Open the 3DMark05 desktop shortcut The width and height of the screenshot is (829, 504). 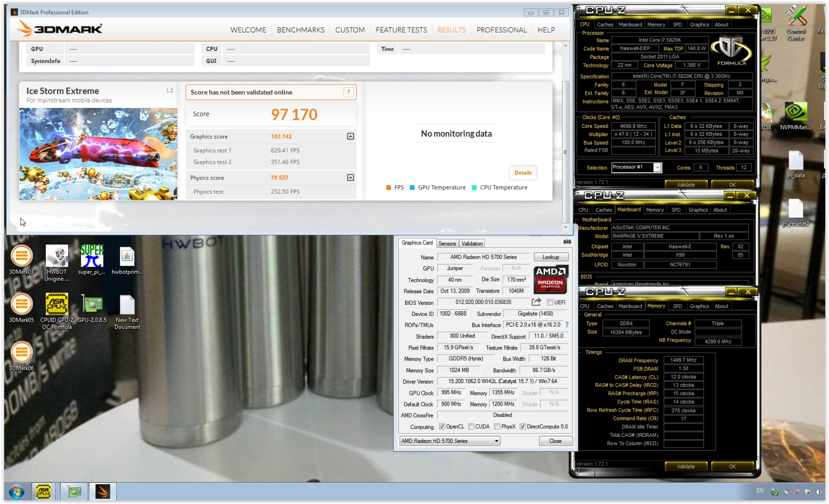(21, 308)
